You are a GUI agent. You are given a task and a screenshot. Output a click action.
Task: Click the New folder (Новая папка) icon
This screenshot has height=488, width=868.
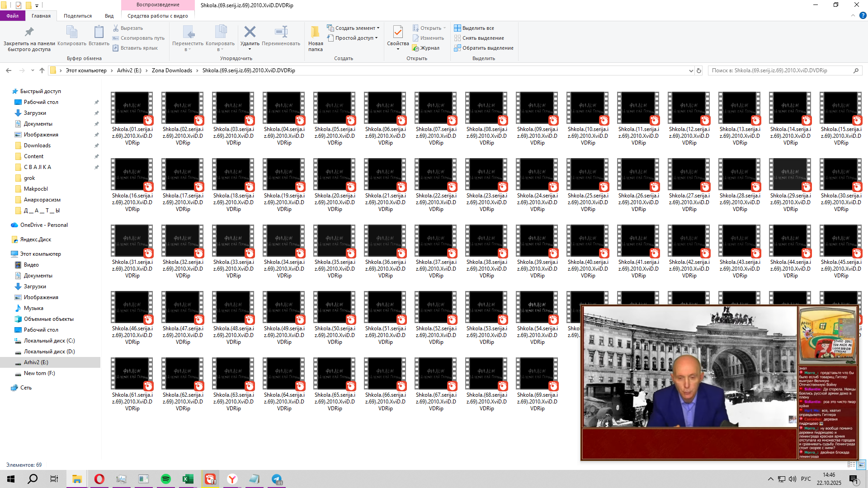click(316, 33)
